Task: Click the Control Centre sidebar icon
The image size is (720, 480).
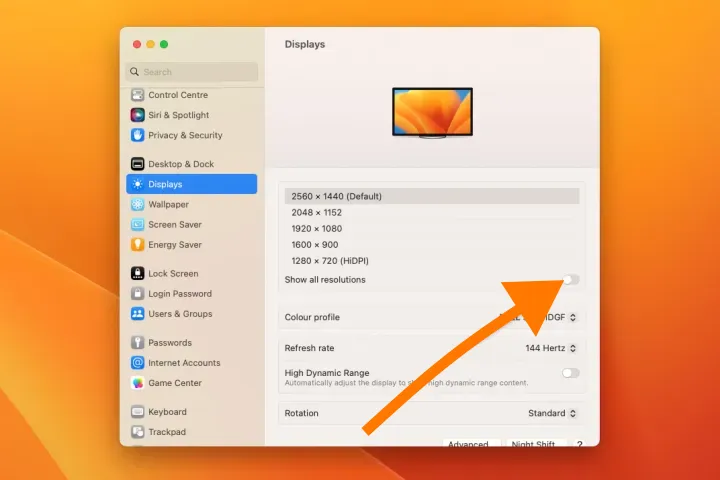Action: [137, 95]
